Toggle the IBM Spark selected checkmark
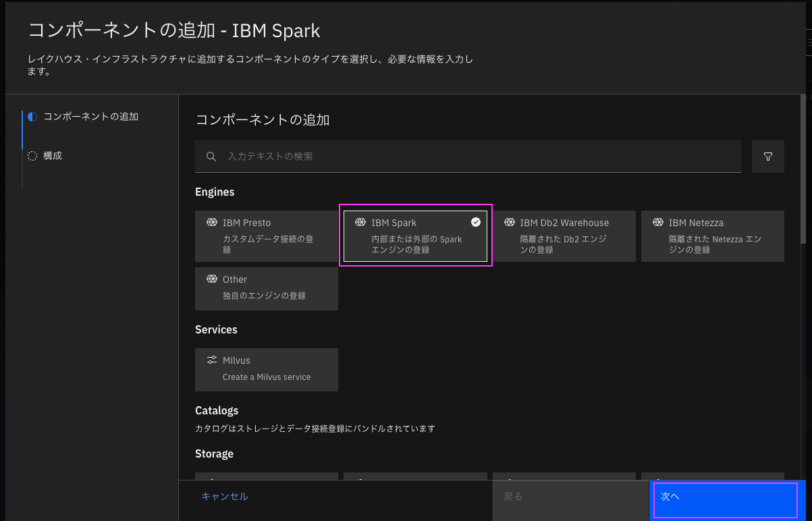Image resolution: width=812 pixels, height=521 pixels. (x=476, y=222)
